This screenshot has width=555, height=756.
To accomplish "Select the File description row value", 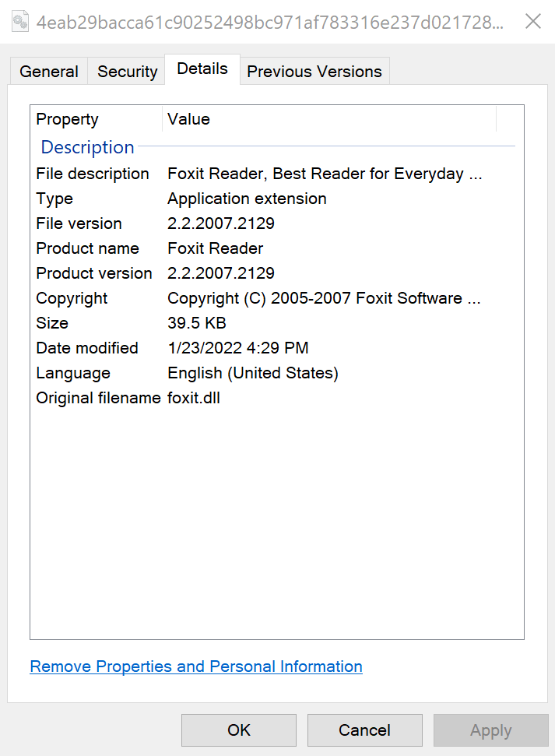I will pyautogui.click(x=325, y=174).
